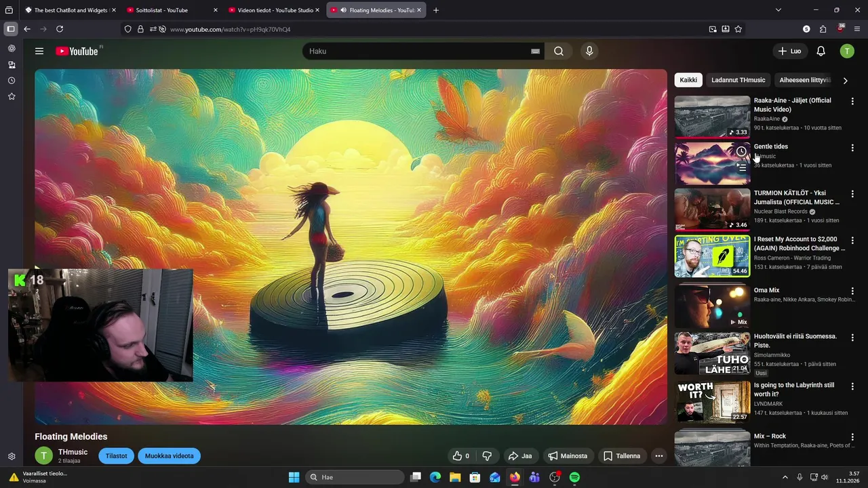Click the Mainosta promote button
The width and height of the screenshot is (868, 488).
pos(568,456)
